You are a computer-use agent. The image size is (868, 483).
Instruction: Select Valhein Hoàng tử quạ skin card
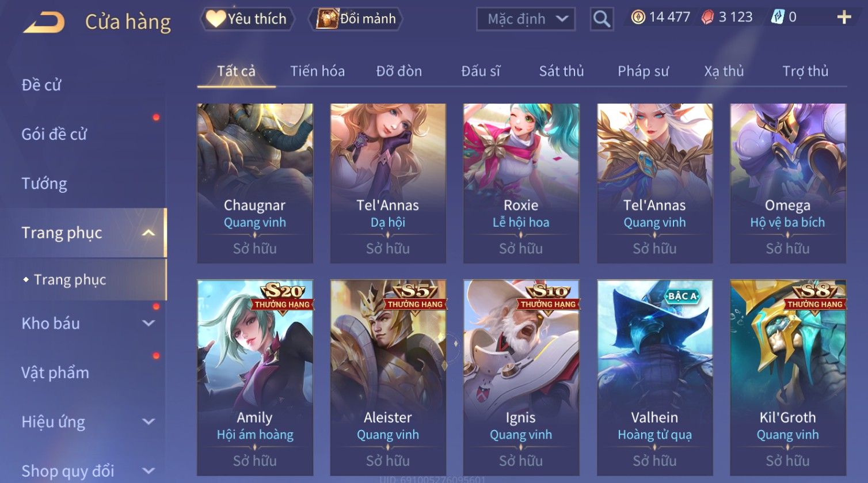(x=654, y=378)
